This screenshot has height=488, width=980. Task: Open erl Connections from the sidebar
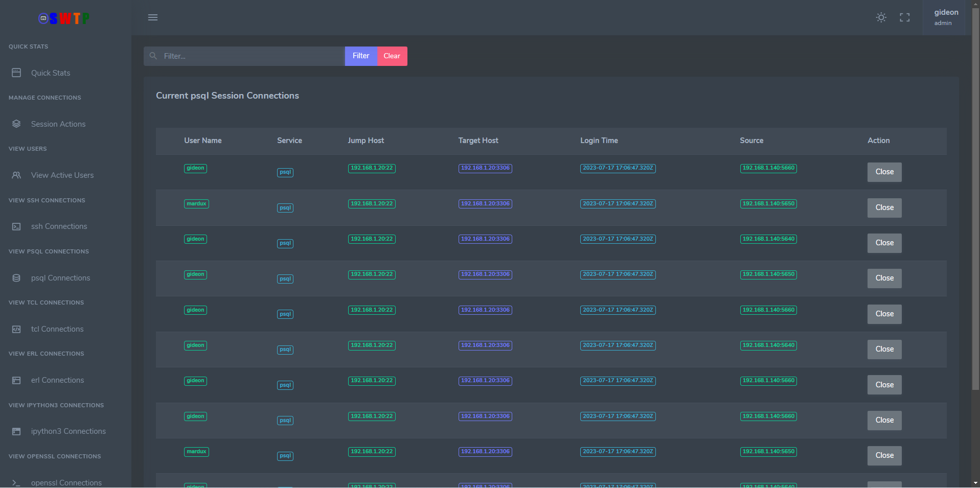(57, 380)
